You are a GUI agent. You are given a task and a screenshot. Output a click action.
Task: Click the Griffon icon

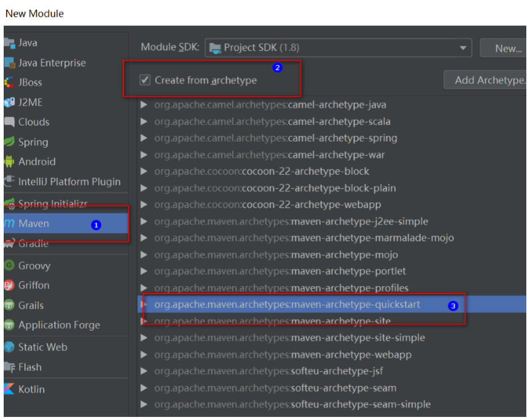(9, 285)
